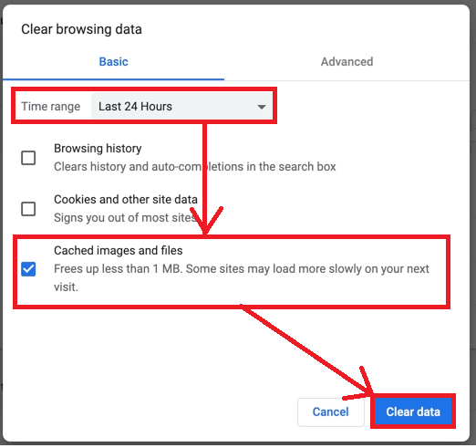Click the Clear browsing data dialog title
Screen dimensions: 476x448
81,29
